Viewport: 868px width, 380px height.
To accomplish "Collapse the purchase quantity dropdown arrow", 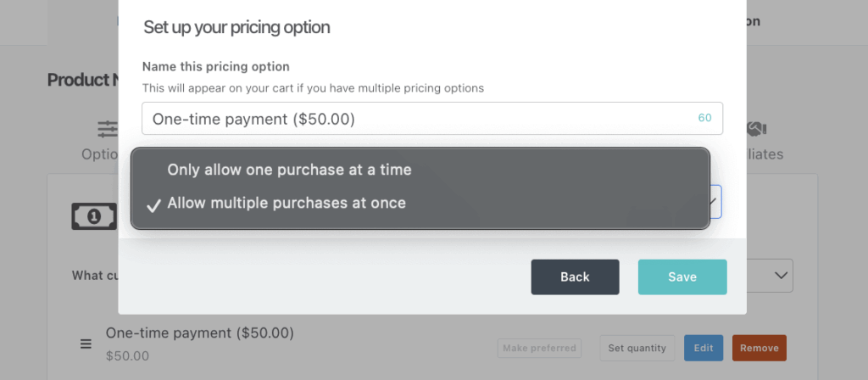I will 714,202.
